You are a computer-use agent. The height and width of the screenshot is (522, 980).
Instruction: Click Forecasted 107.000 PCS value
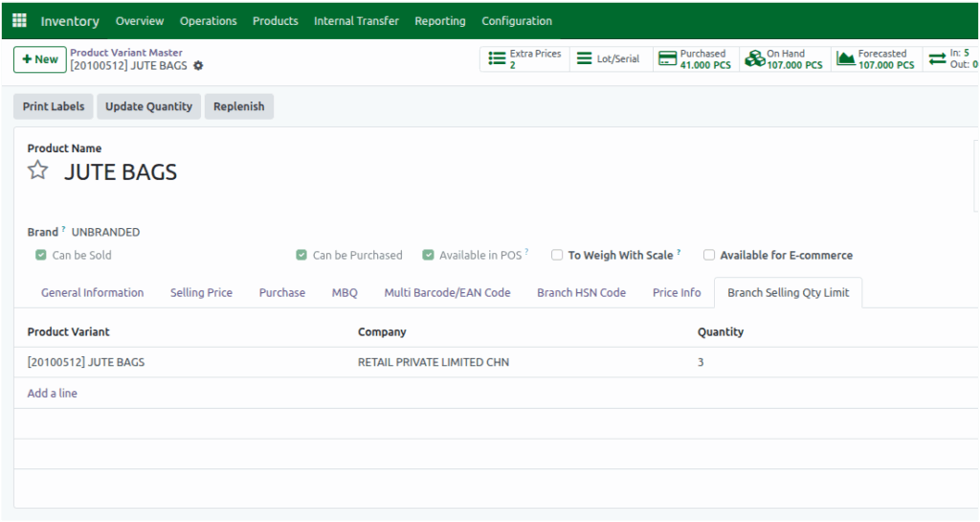pos(885,65)
